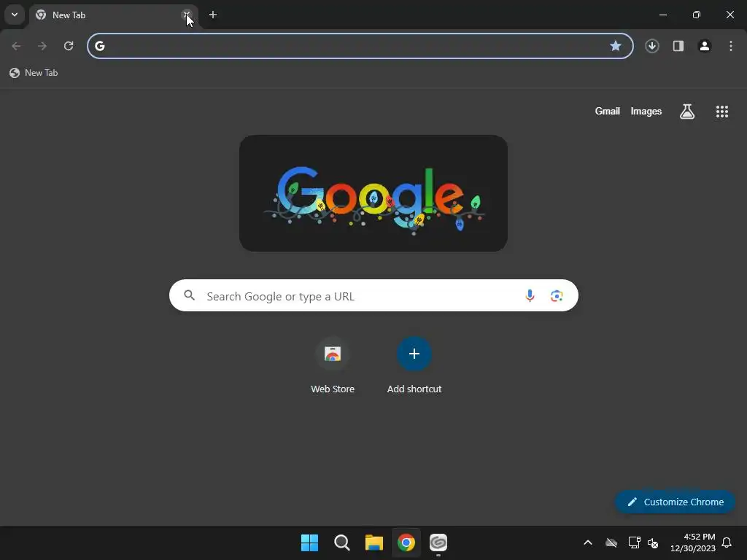This screenshot has width=747, height=560.
Task: Toggle the side panel
Action: [678, 46]
